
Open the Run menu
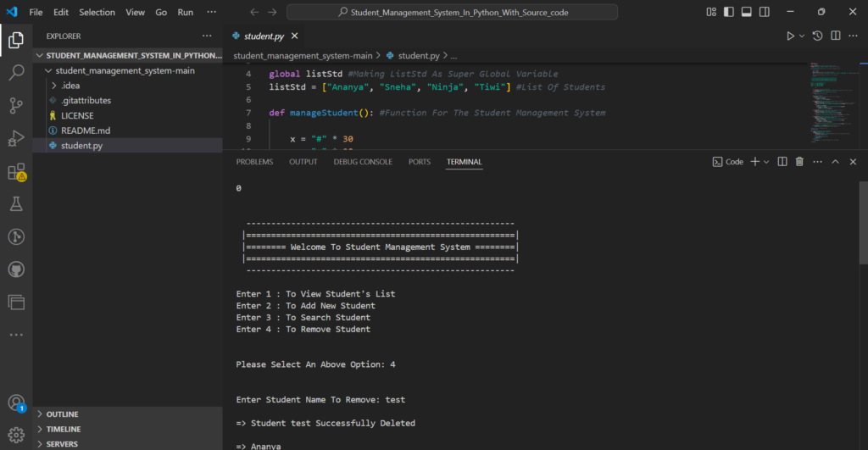pyautogui.click(x=186, y=12)
